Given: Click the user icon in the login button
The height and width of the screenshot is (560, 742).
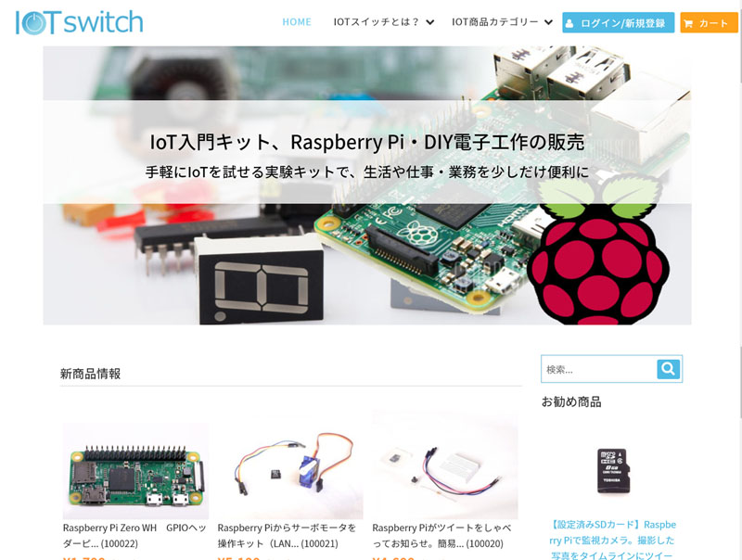Looking at the screenshot, I should [569, 23].
